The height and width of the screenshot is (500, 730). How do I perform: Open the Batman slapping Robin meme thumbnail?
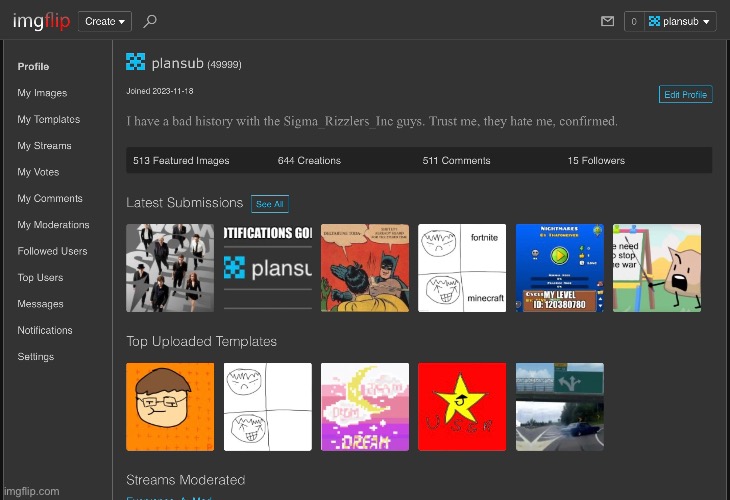click(x=365, y=268)
